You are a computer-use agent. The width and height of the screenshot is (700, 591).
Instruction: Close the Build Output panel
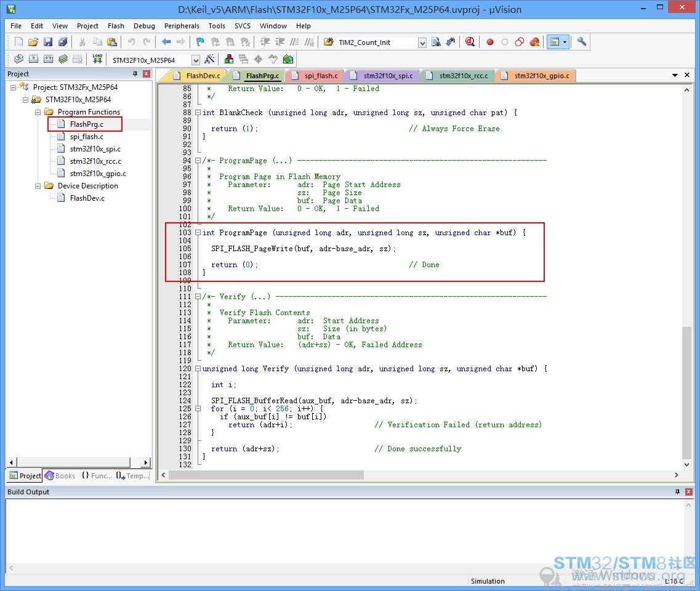689,491
